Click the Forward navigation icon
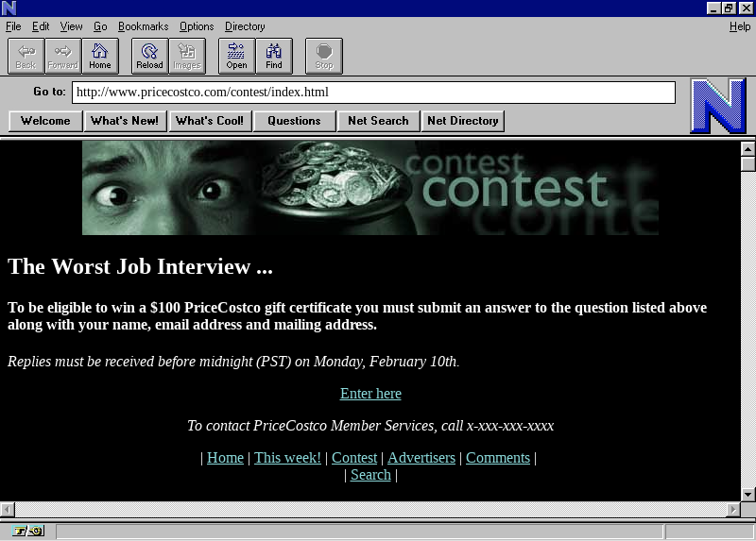The height and width of the screenshot is (541, 756). pyautogui.click(x=62, y=56)
